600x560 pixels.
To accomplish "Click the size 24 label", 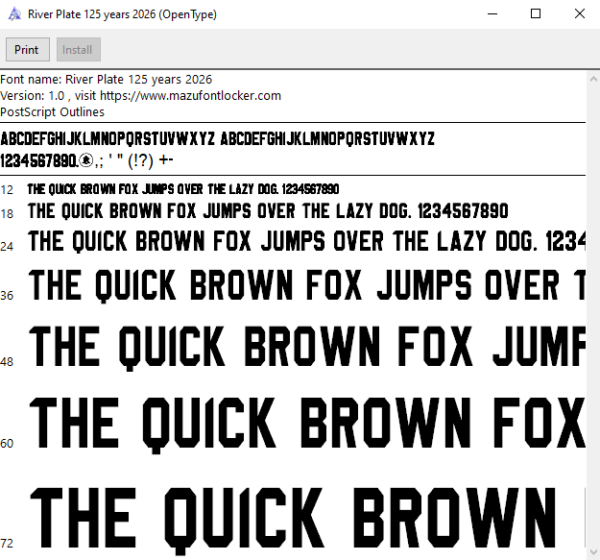I will (7, 247).
